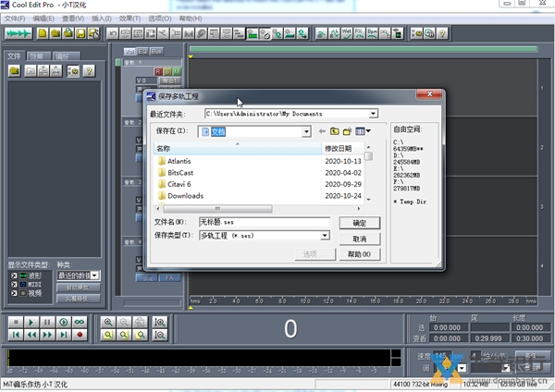
Task: Toggle the 视频 (video) file type checkbox
Action: pos(14,293)
